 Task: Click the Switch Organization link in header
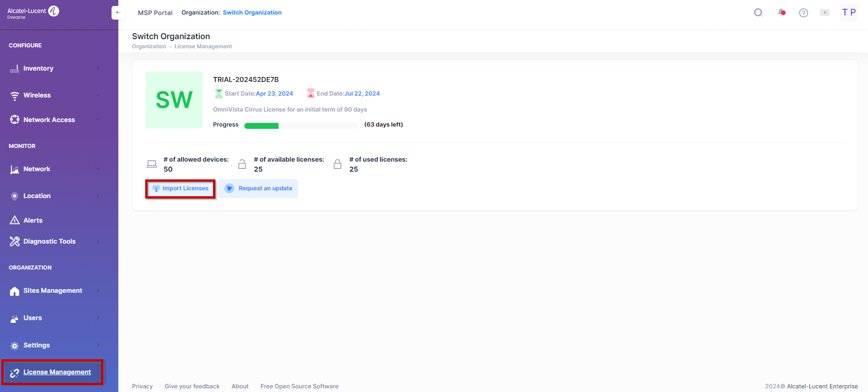click(252, 13)
